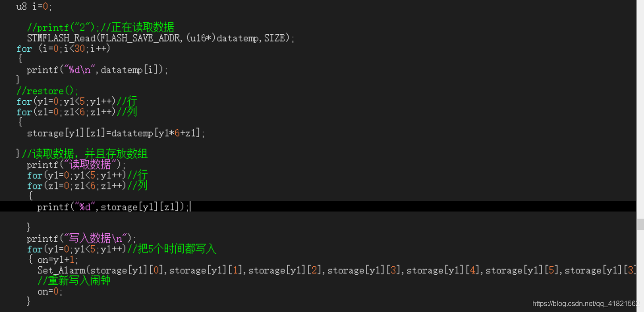
Task: Click printf("写入数据\n") statement
Action: click(x=82, y=239)
